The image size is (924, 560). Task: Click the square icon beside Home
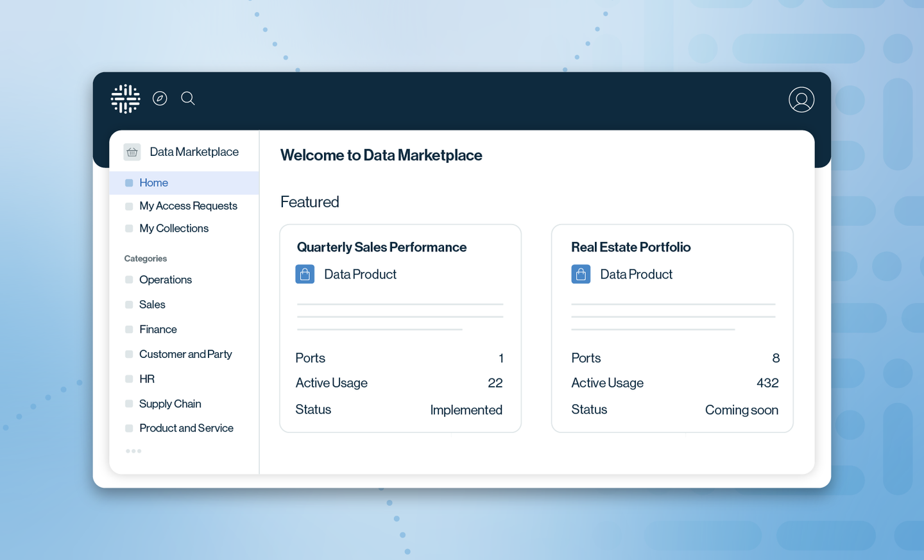[x=129, y=183]
